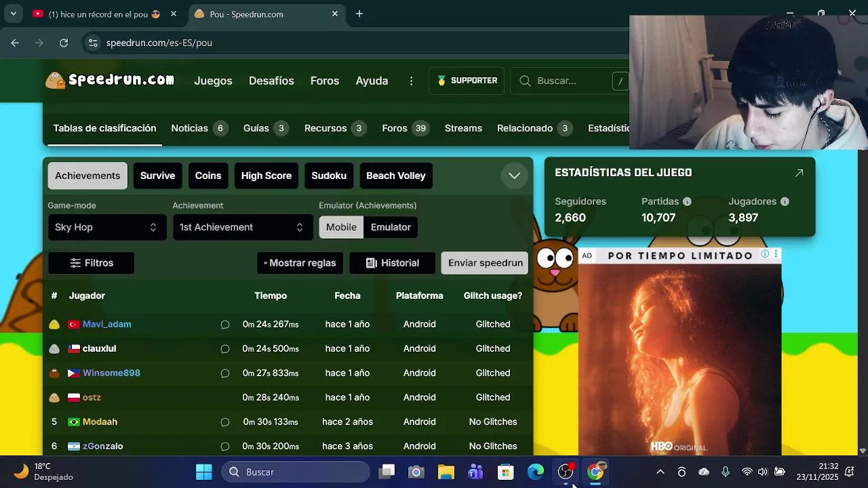Click the info icon next to Partidas
This screenshot has height=488, width=868.
(x=687, y=201)
